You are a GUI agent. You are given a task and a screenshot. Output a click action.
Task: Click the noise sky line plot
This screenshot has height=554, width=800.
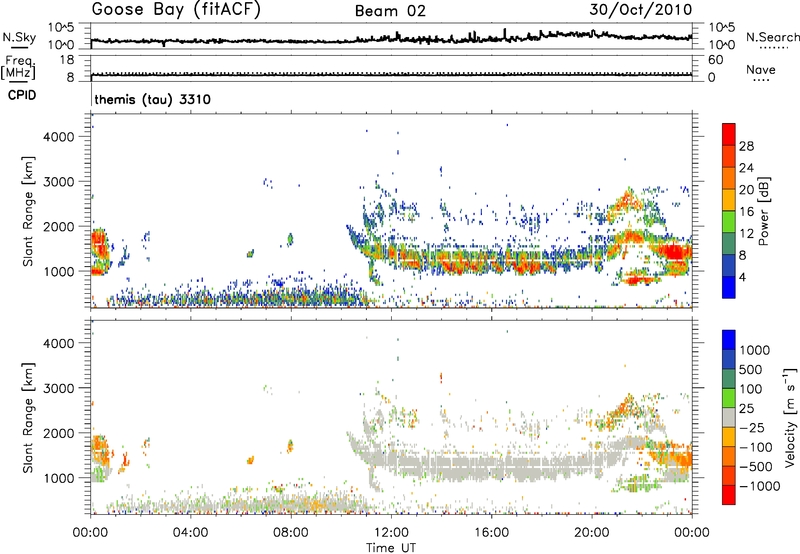[x=391, y=37]
